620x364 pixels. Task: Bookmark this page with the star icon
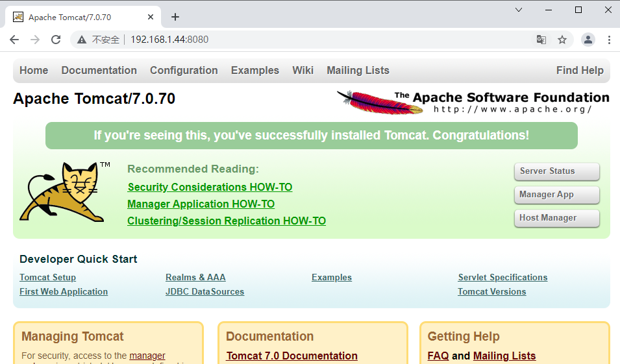(x=562, y=40)
